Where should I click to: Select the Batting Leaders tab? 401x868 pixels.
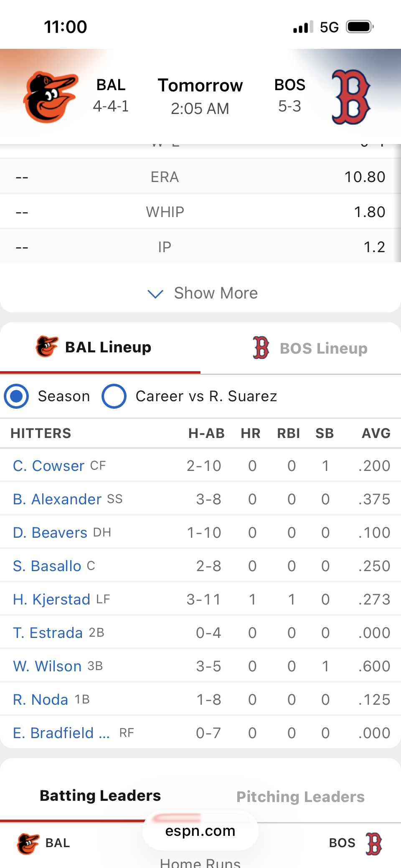[100, 796]
